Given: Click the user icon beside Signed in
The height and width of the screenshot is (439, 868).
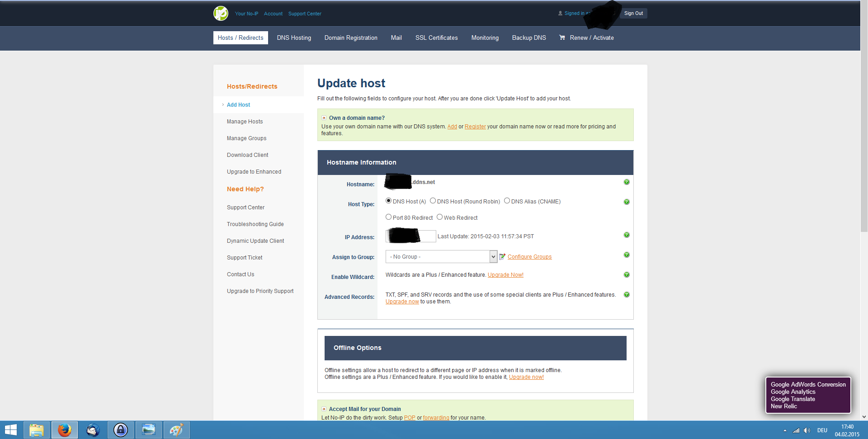Looking at the screenshot, I should point(561,14).
